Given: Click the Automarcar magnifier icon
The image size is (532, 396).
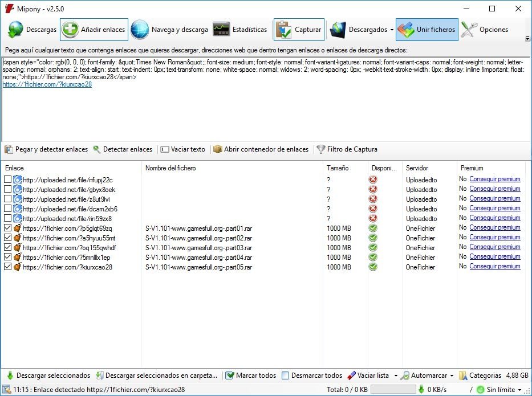Looking at the screenshot, I should click(x=405, y=375).
